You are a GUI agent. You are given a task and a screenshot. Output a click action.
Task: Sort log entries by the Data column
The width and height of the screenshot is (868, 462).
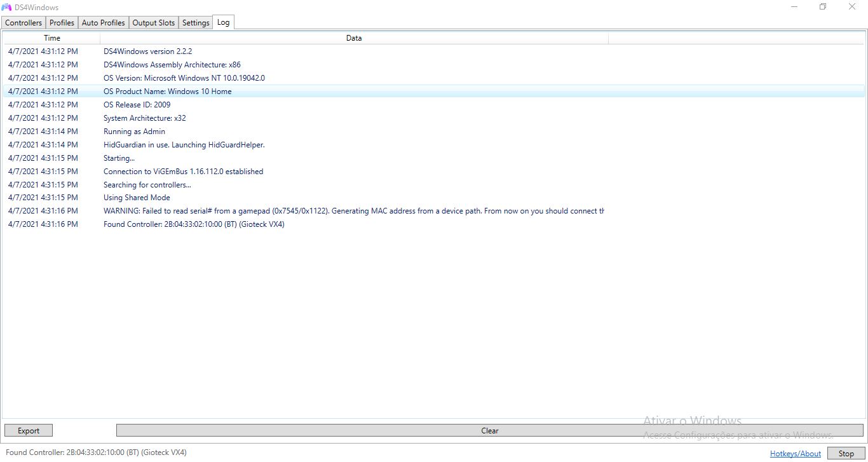point(354,37)
